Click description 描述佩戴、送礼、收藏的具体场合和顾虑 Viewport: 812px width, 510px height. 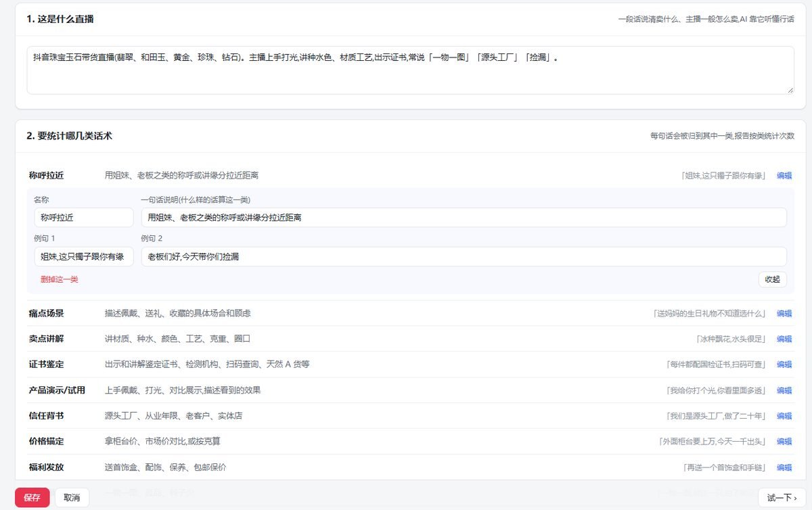click(x=177, y=313)
